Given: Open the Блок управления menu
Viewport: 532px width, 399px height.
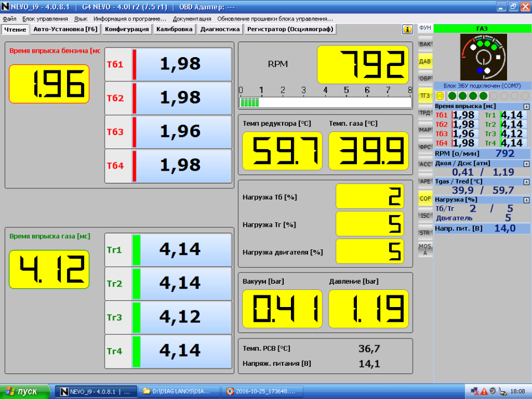Looking at the screenshot, I should tap(45, 19).
